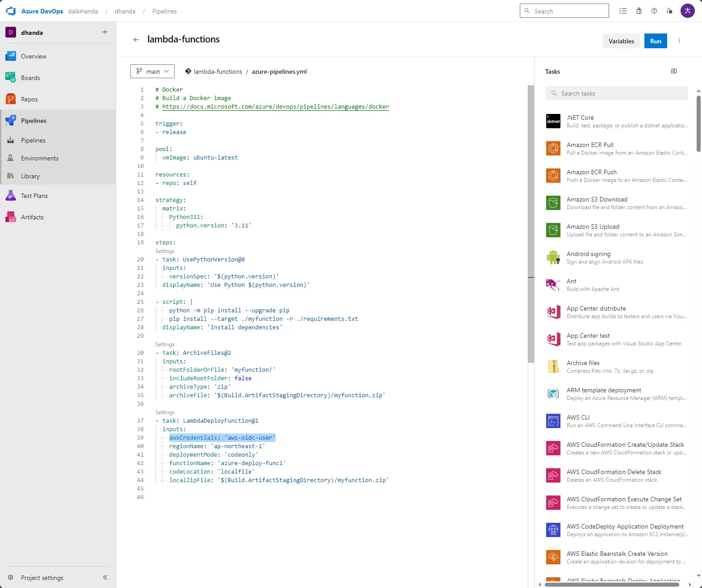Open the docs.microsoft.com docker link in editor
The width and height of the screenshot is (702, 588).
(x=276, y=106)
